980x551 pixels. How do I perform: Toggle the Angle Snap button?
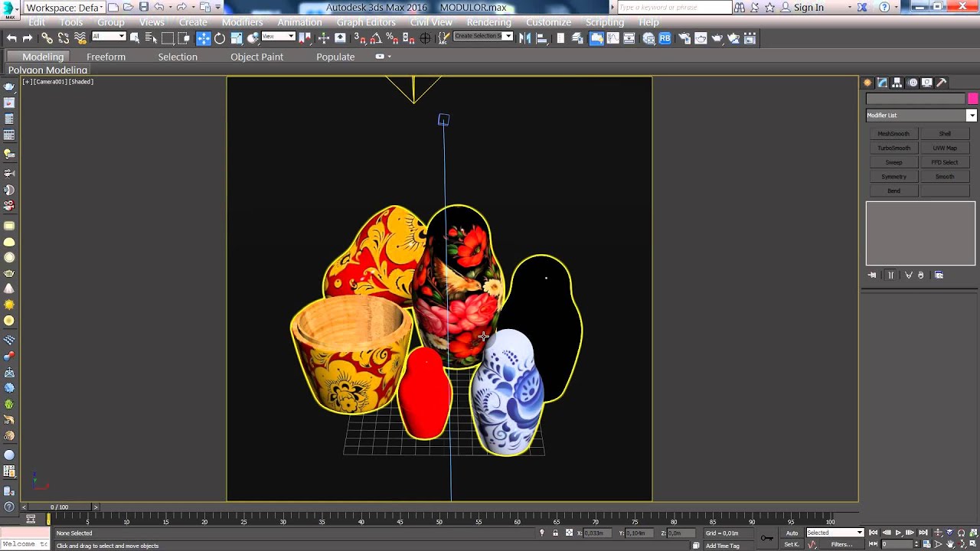[375, 38]
